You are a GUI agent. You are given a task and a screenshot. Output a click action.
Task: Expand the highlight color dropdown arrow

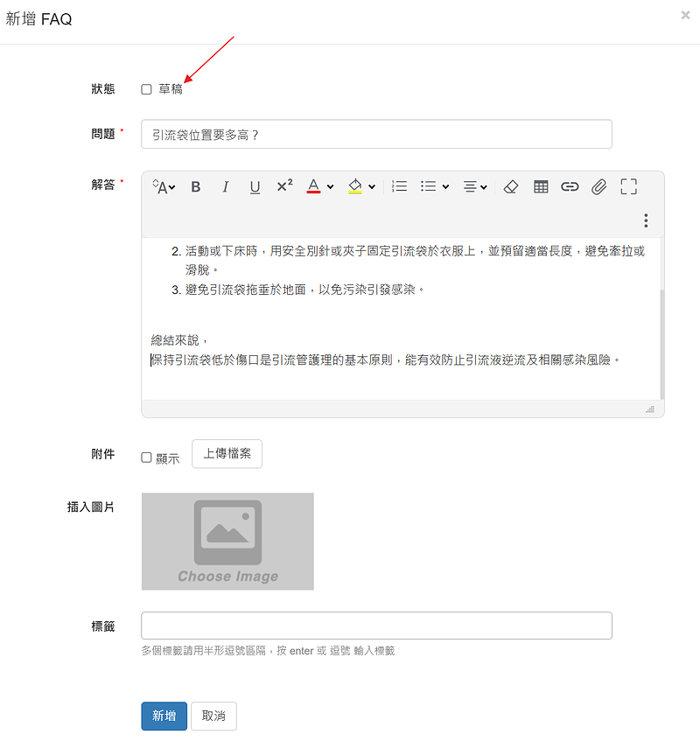pos(372,186)
